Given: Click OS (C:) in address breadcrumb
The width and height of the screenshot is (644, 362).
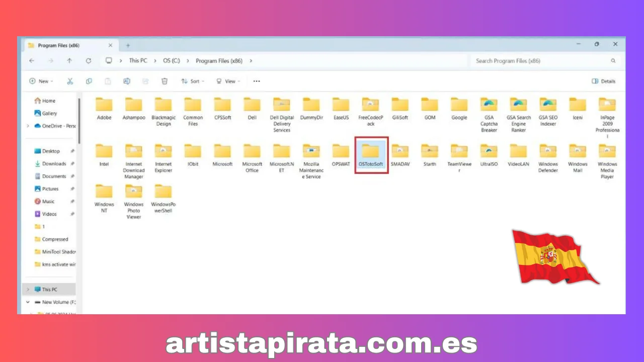Looking at the screenshot, I should [x=172, y=61].
